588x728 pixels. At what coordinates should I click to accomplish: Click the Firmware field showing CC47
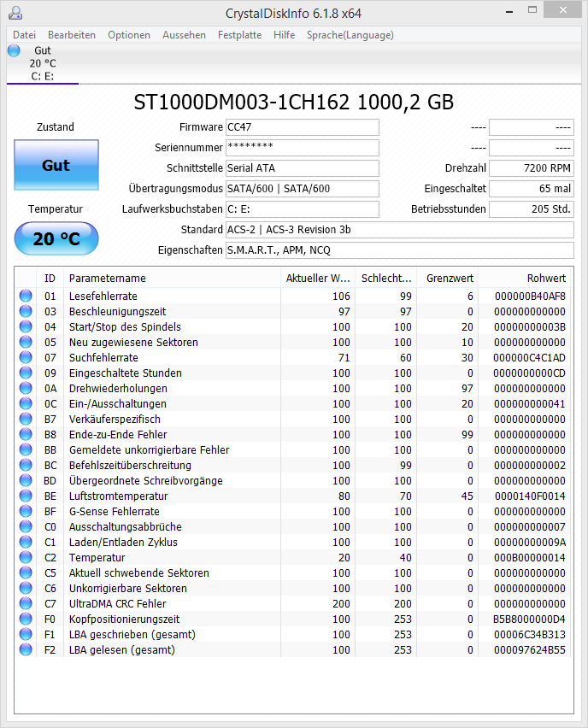[x=303, y=127]
